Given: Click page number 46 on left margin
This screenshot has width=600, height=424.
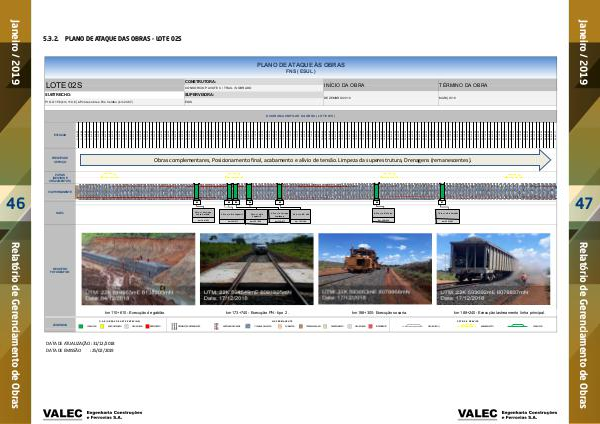Looking at the screenshot, I should coord(16,204).
